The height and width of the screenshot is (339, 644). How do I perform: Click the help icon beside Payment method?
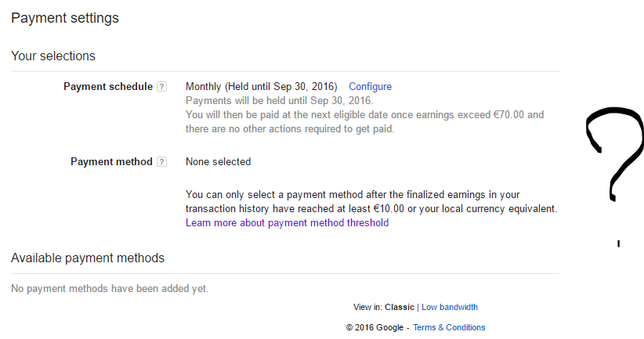161,162
